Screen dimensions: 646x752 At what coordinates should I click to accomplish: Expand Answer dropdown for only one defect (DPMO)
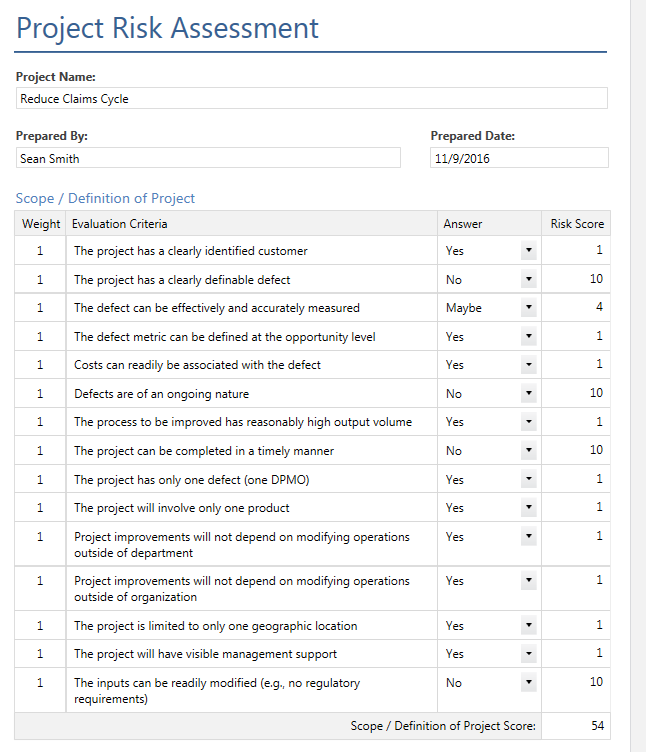point(528,479)
